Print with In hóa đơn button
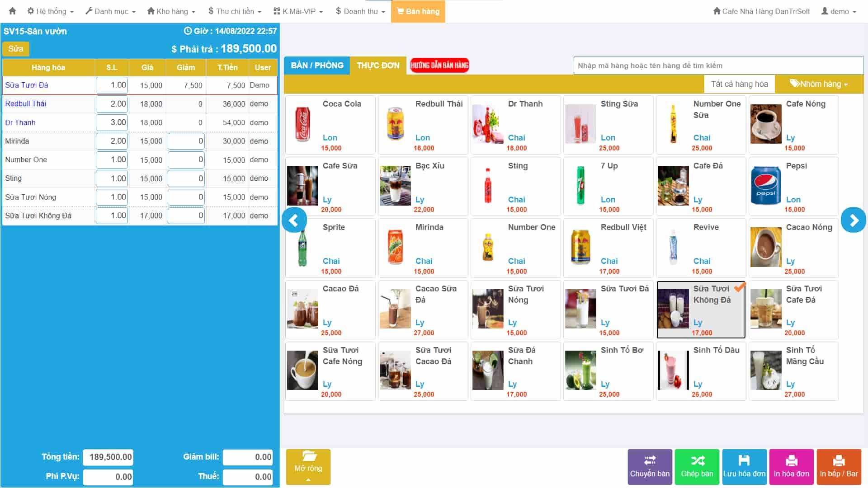Image resolution: width=868 pixels, height=488 pixels. click(x=792, y=467)
